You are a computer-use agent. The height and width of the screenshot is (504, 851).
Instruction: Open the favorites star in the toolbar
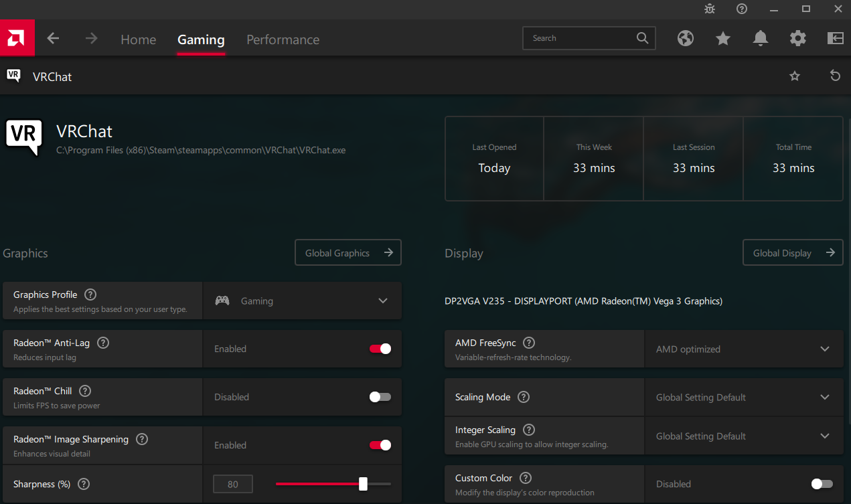coord(723,38)
